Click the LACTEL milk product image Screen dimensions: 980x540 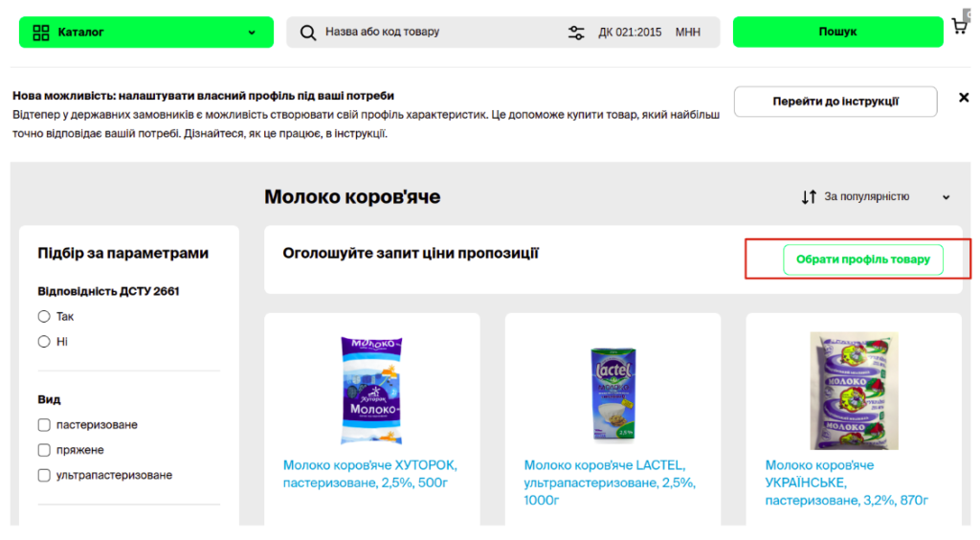(612, 394)
